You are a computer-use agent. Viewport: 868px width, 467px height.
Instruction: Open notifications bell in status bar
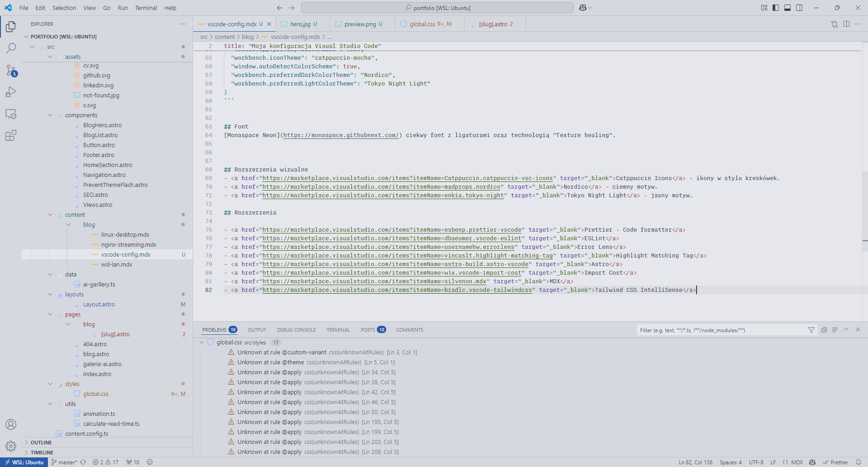point(859,462)
